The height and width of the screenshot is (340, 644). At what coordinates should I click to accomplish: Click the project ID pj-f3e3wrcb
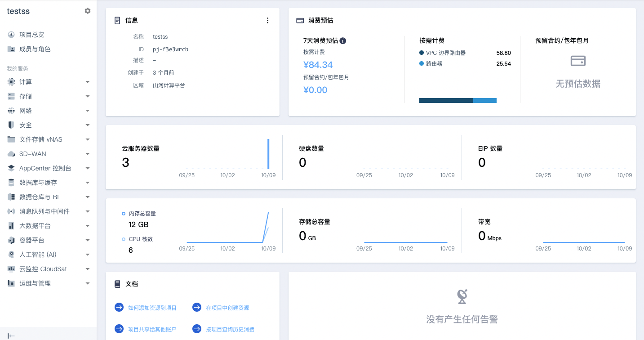170,49
